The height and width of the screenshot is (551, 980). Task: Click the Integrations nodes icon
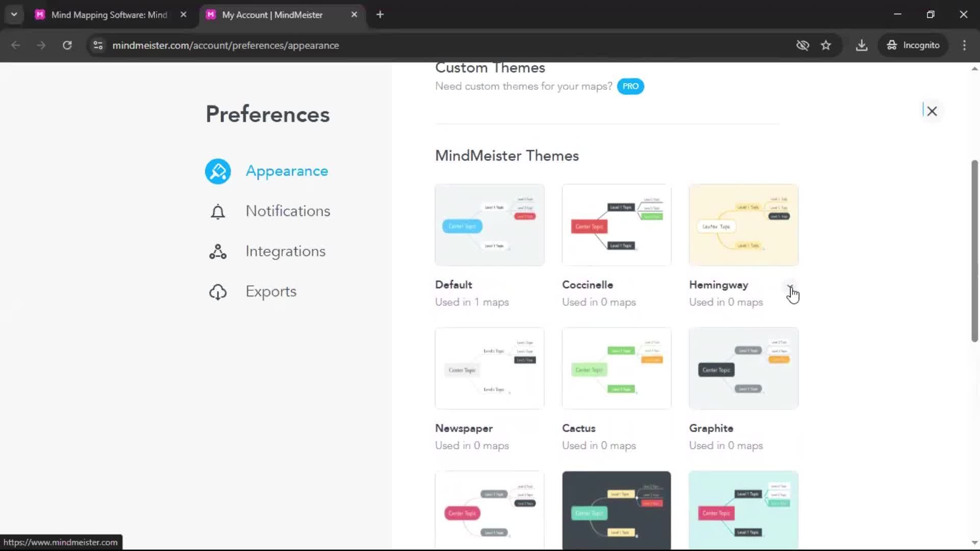coord(218,252)
